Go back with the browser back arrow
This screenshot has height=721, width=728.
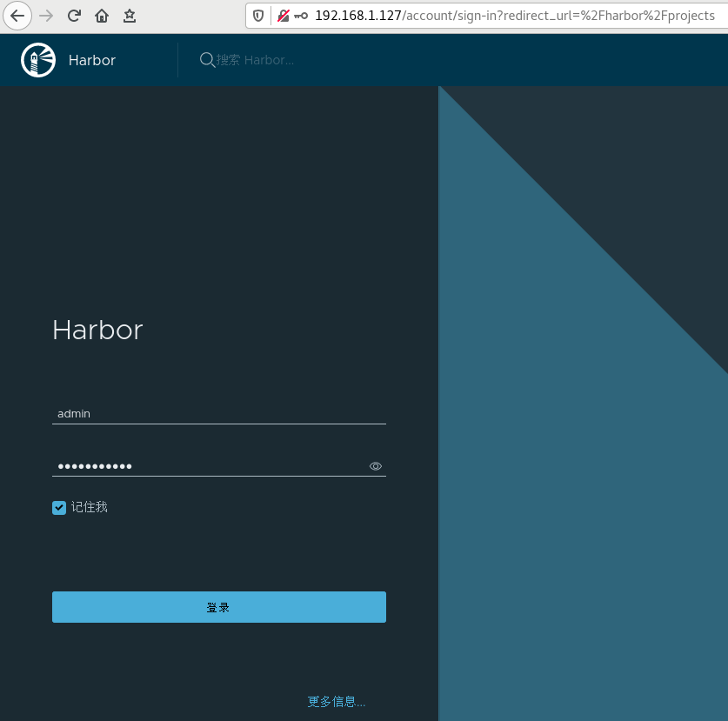point(17,16)
